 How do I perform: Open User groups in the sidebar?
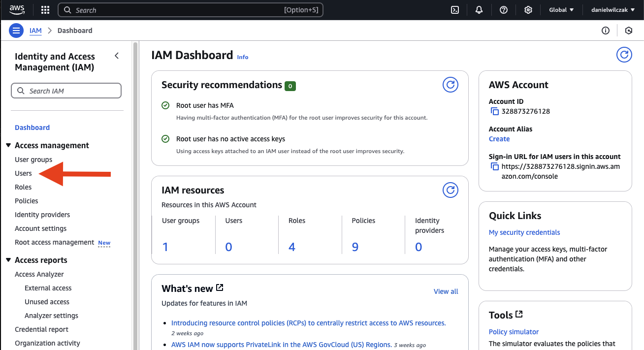click(x=33, y=159)
